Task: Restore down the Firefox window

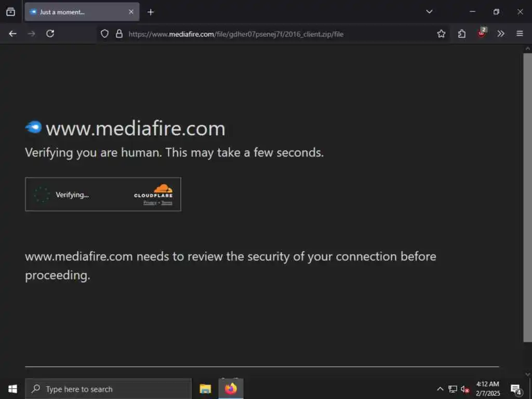Action: (496, 11)
